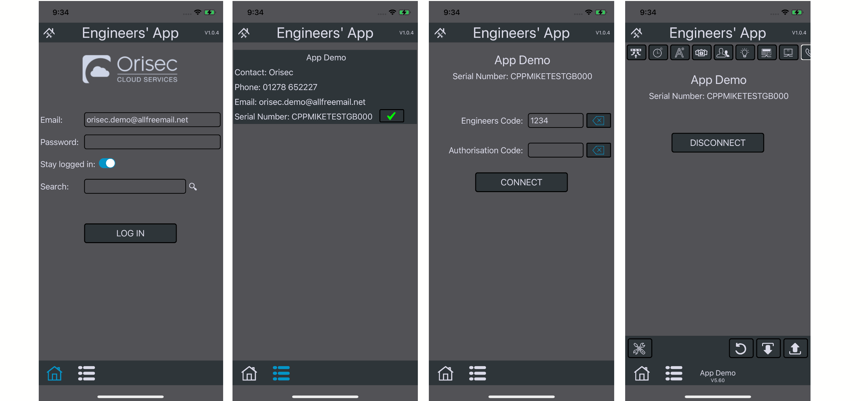Screen dimensions: 868x401
Task: Tap the list icon on the Connect screen
Action: (477, 373)
